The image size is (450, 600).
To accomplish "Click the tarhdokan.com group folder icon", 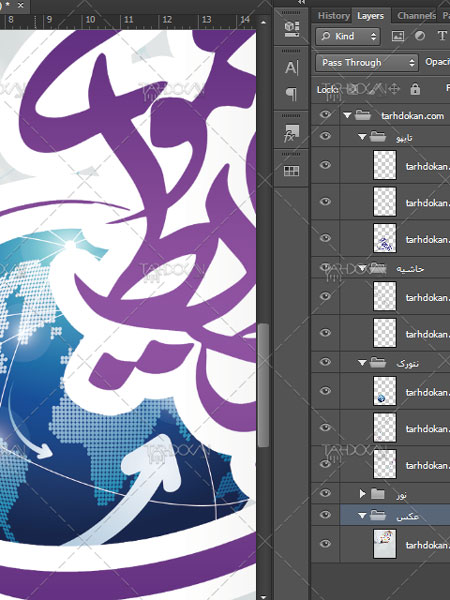I will 363,115.
